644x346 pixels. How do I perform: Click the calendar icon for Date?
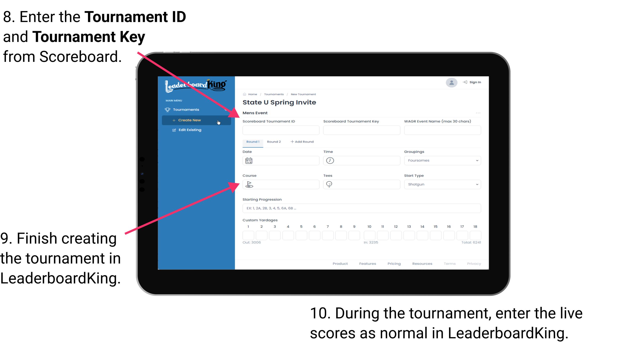pos(249,160)
